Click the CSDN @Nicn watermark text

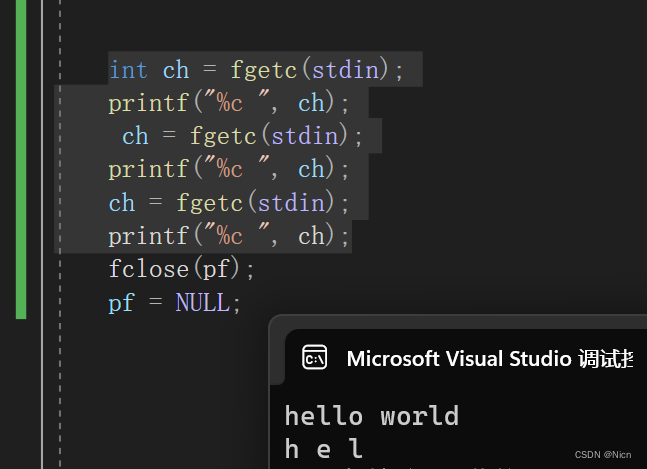tap(603, 455)
